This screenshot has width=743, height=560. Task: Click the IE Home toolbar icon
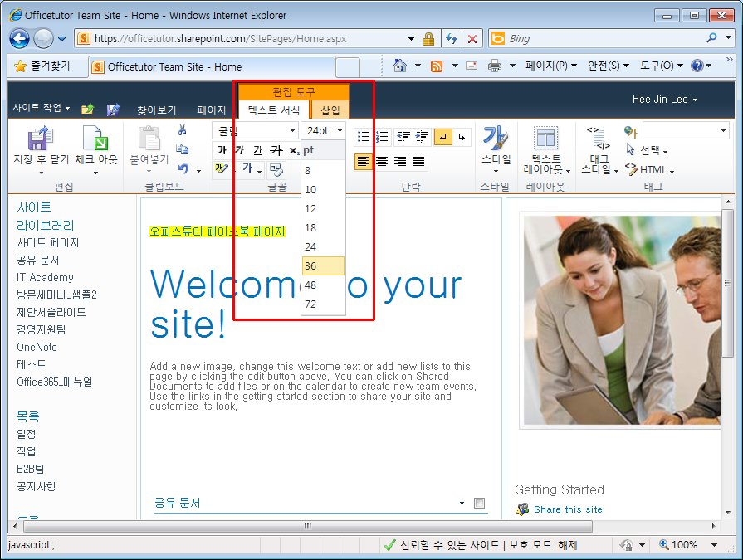(x=400, y=66)
